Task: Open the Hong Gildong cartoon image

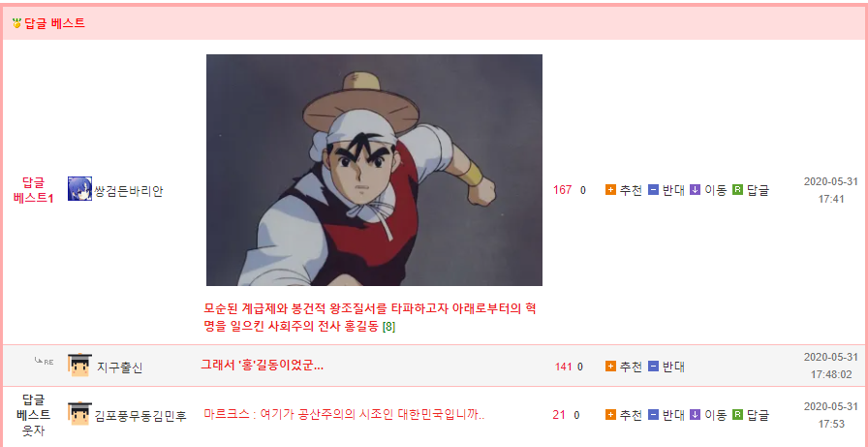Action: [x=374, y=170]
